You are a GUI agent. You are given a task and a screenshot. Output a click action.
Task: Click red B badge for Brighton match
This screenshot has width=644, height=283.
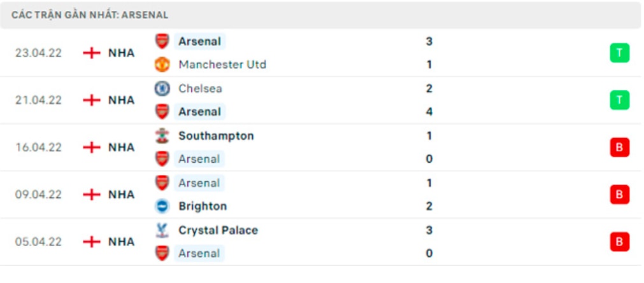pos(619,195)
